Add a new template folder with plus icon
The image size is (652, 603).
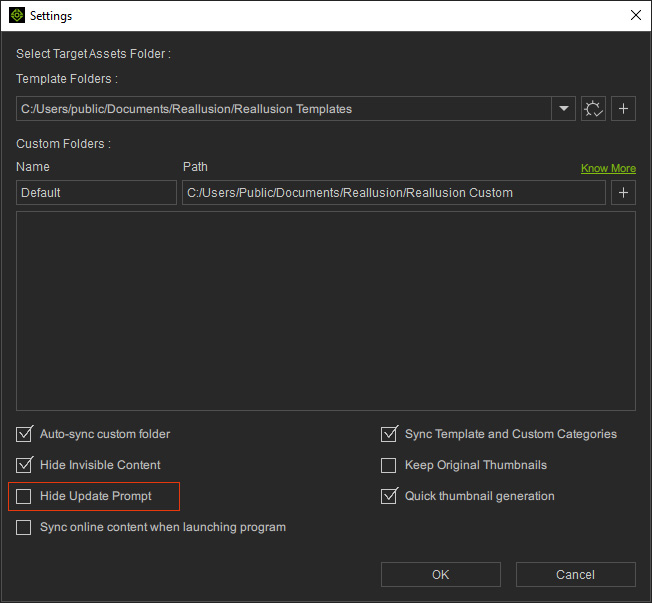click(x=624, y=108)
